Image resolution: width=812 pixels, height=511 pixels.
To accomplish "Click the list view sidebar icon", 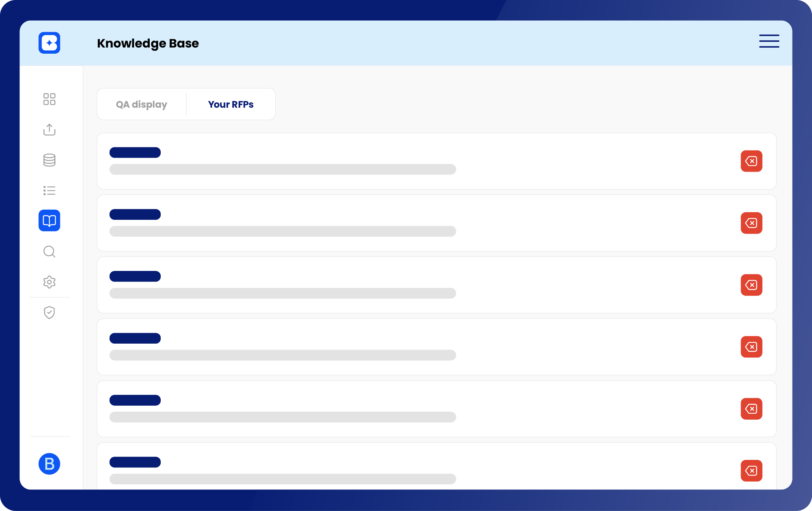I will point(49,190).
